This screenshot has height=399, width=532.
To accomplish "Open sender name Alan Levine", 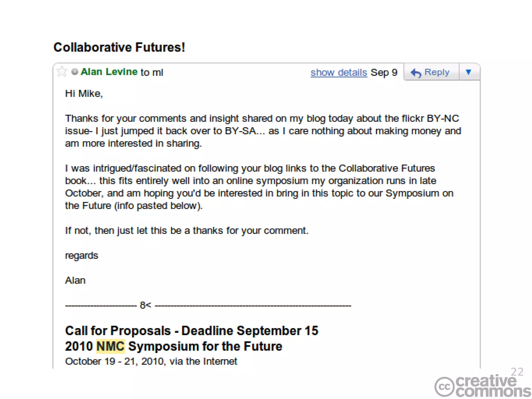I will coord(109,72).
